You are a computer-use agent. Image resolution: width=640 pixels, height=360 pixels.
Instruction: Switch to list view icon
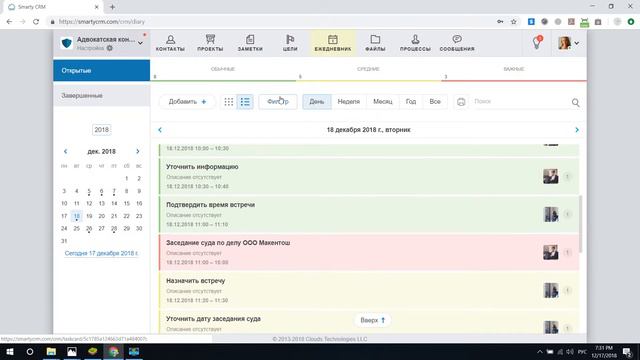(245, 102)
